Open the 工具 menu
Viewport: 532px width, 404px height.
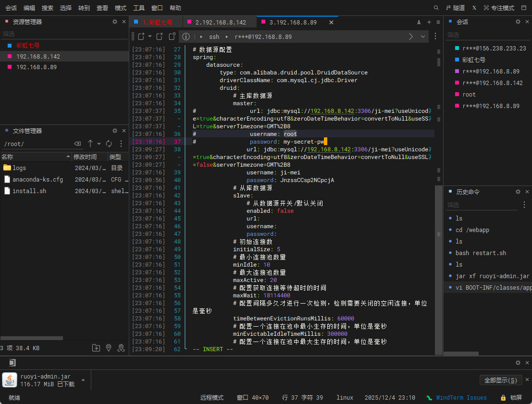pos(139,8)
